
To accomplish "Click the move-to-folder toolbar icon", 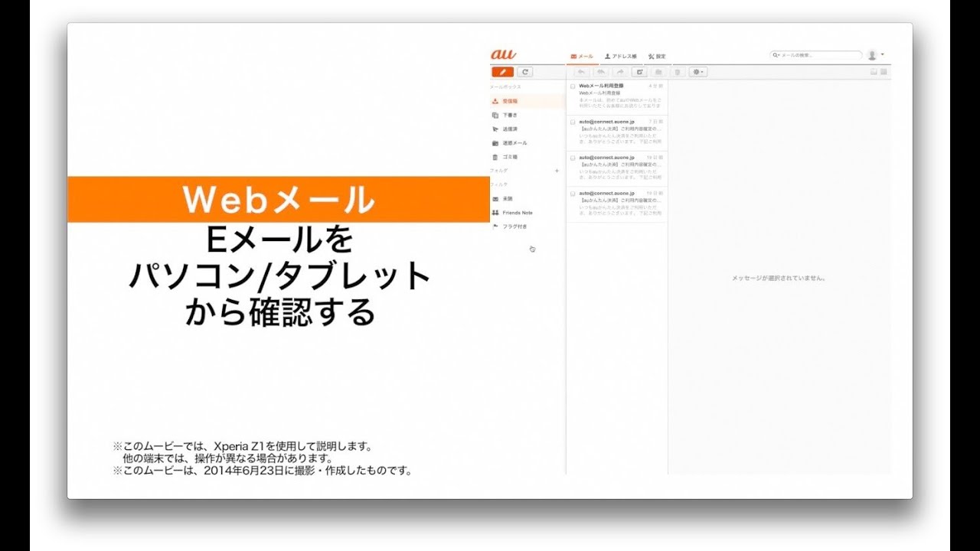I will [658, 72].
